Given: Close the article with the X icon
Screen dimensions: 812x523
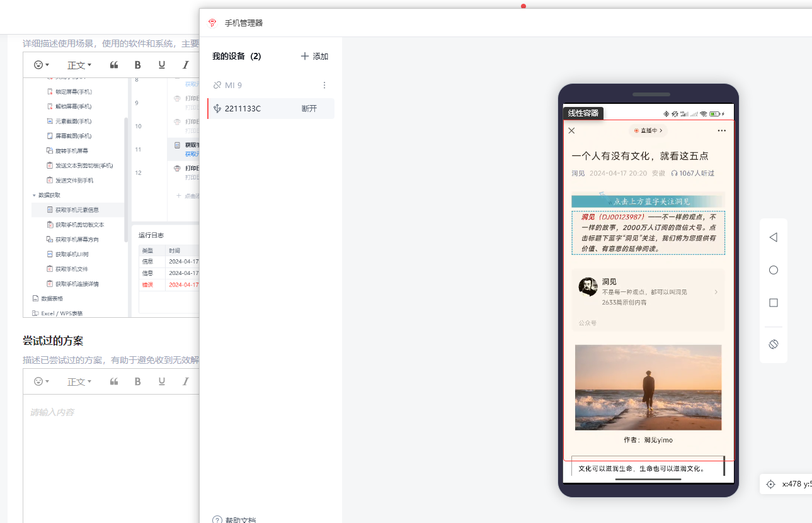Looking at the screenshot, I should click(571, 130).
